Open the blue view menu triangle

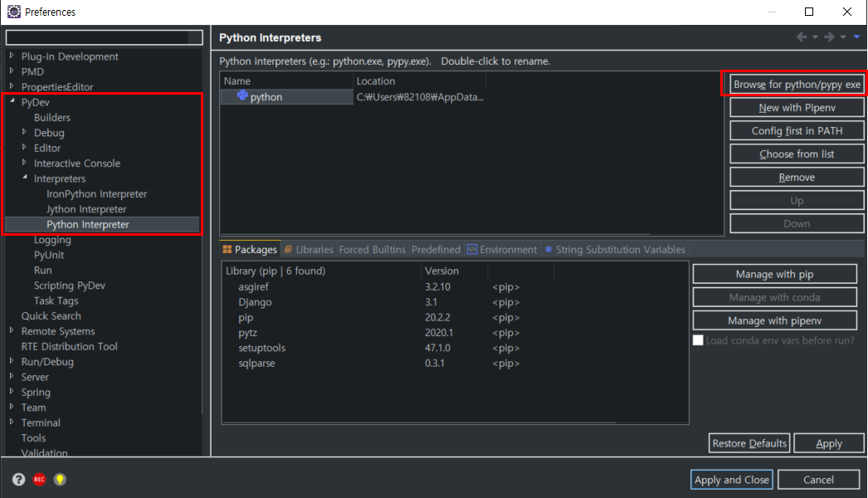tap(856, 37)
